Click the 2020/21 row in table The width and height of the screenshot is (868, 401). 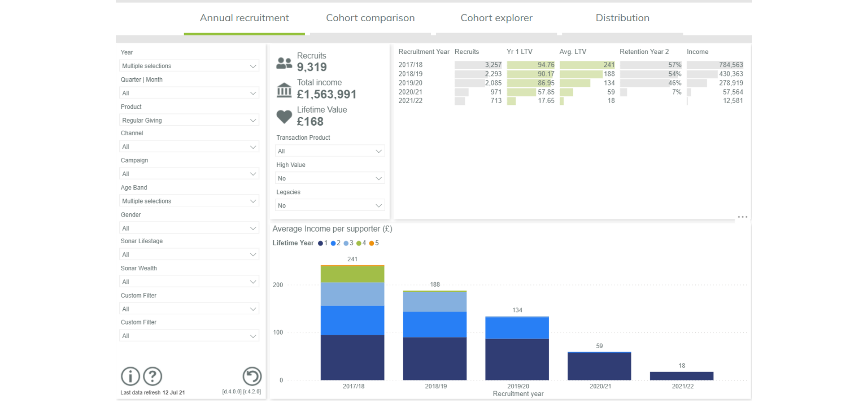click(571, 92)
